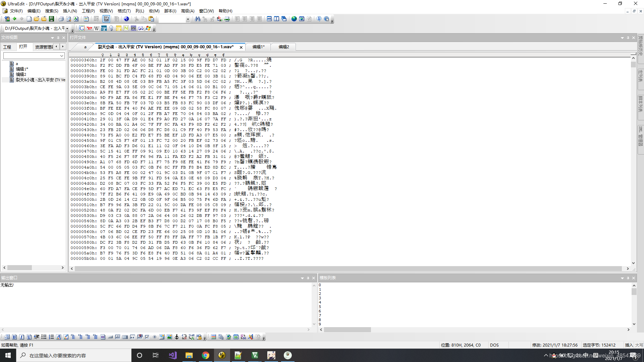The height and width of the screenshot is (362, 644).
Task: Click the View in browser icon
Action: [294, 19]
